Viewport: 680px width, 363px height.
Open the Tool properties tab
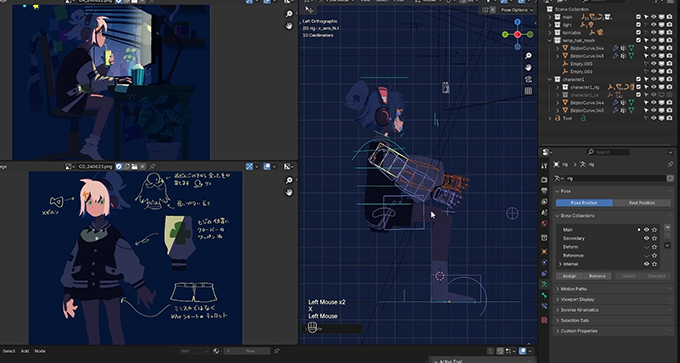click(544, 166)
